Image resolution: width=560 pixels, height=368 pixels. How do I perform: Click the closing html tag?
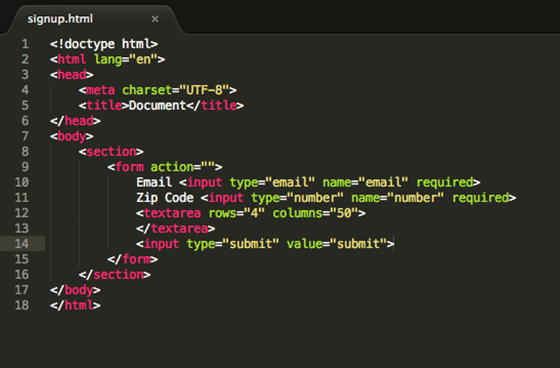[x=75, y=305]
